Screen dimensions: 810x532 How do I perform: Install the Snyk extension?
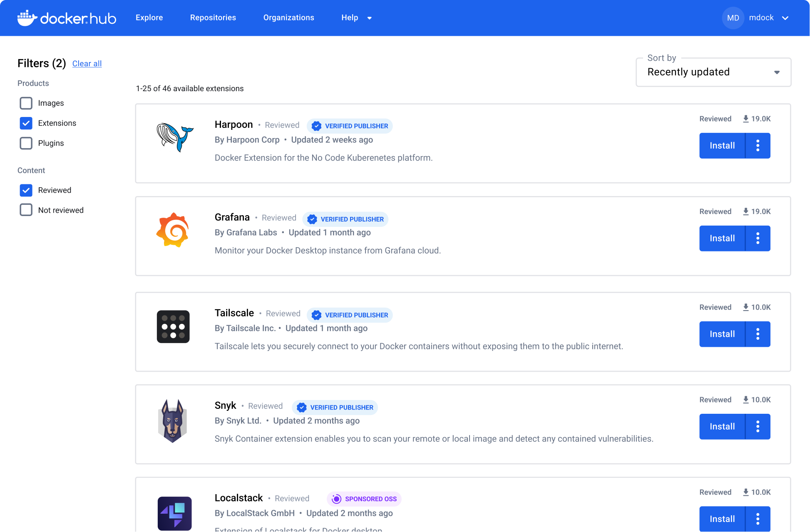pos(722,426)
